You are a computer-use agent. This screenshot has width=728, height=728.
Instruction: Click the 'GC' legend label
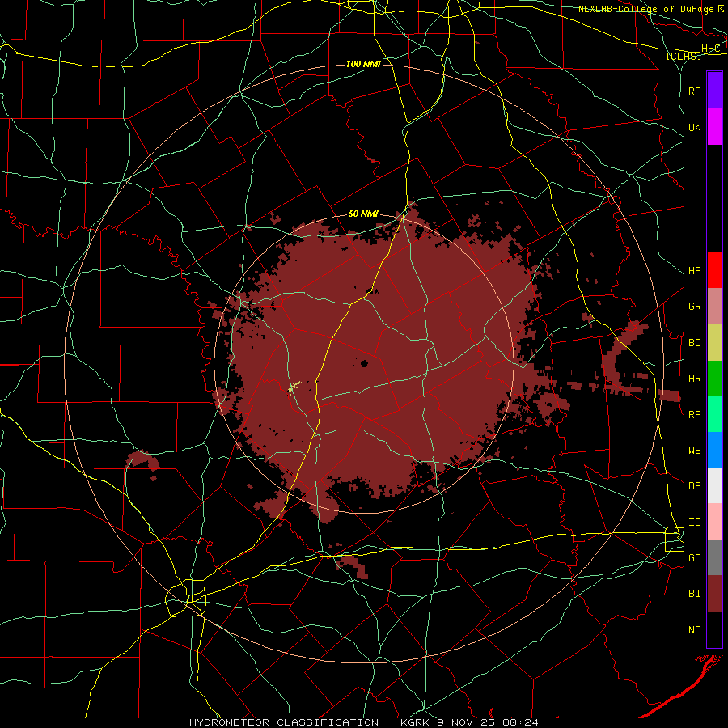coord(695,558)
